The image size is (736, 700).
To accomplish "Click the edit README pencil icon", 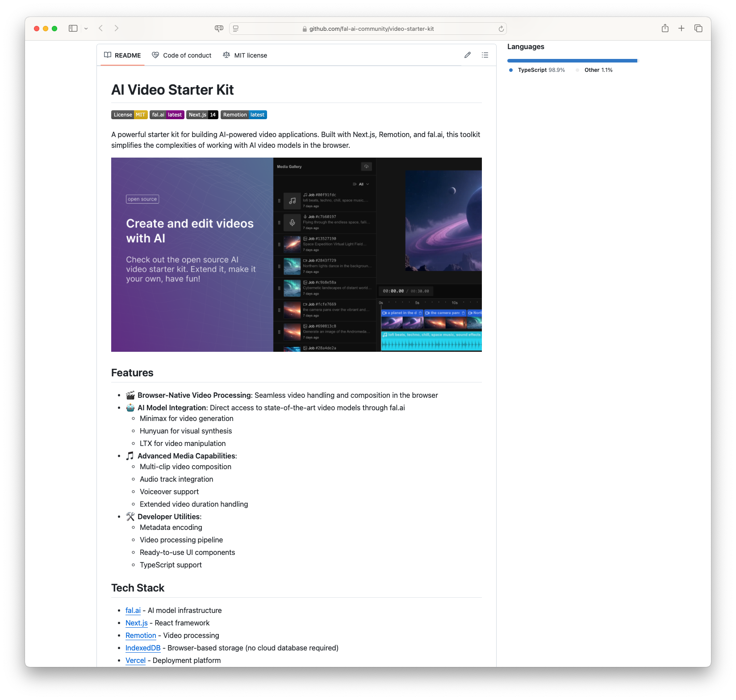I will [x=467, y=55].
